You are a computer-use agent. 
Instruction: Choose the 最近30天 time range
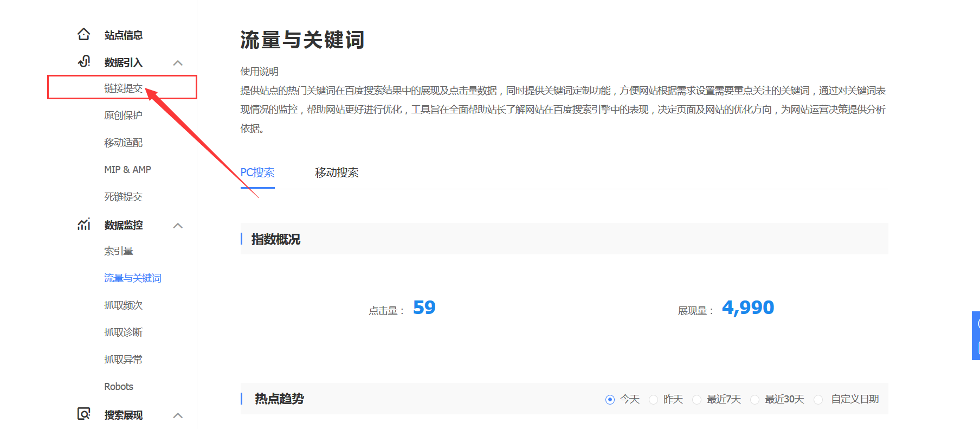click(755, 400)
